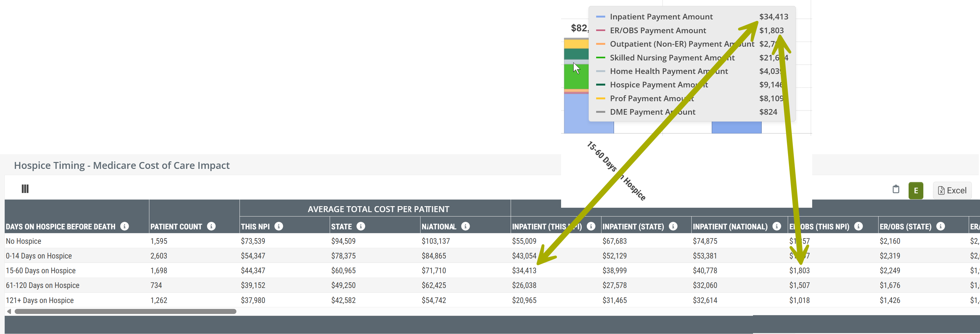Click info icon beside ER/OBS (State)
The image size is (980, 334).
click(941, 226)
